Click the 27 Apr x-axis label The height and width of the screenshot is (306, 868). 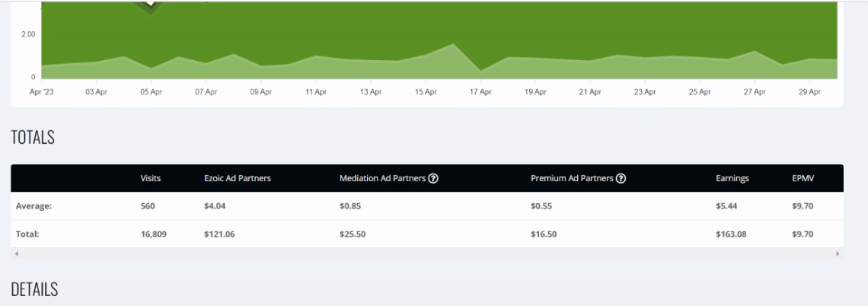755,92
